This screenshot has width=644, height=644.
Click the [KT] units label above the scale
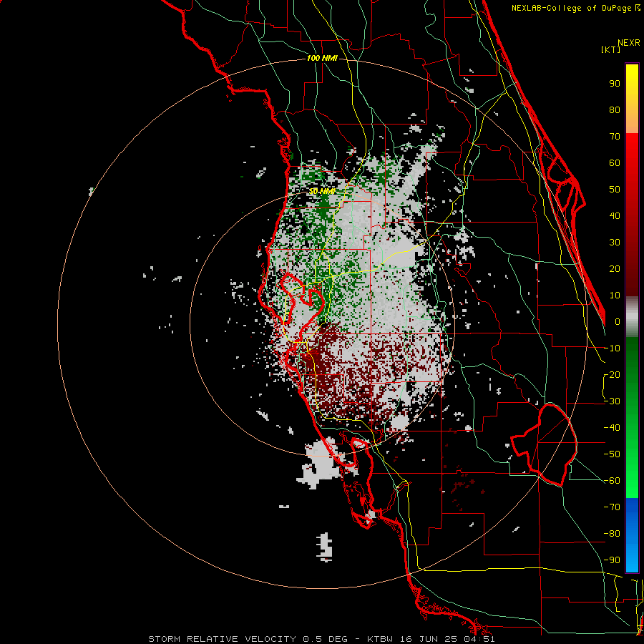(x=611, y=49)
